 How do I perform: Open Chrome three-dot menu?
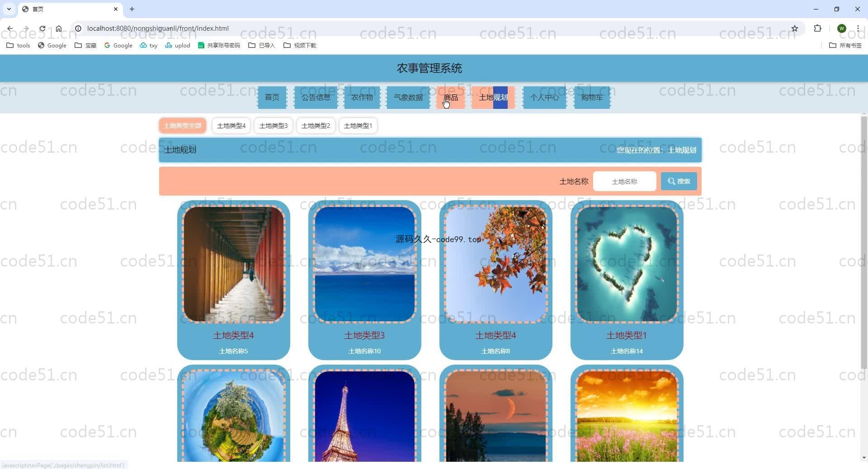pos(858,28)
